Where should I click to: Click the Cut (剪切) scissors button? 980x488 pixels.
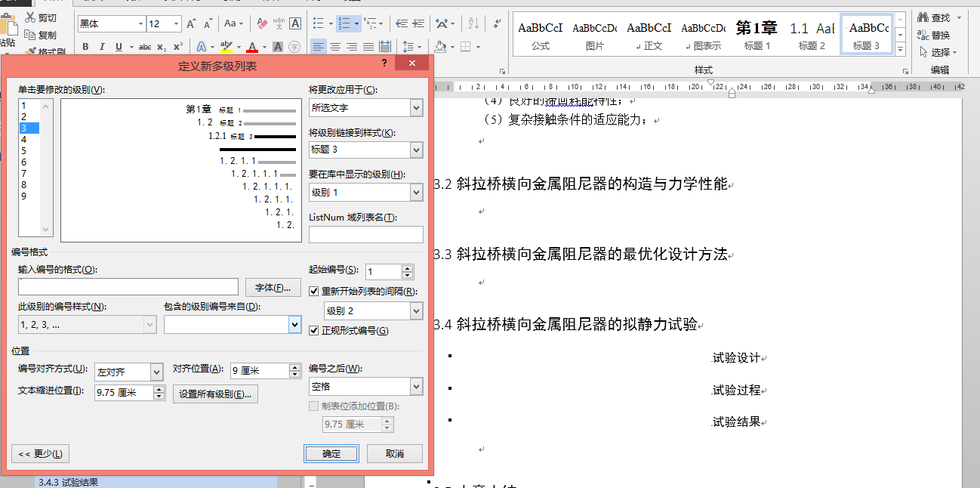point(41,18)
